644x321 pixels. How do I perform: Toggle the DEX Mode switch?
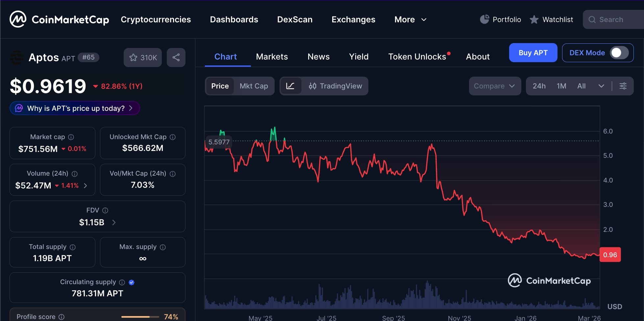(619, 53)
